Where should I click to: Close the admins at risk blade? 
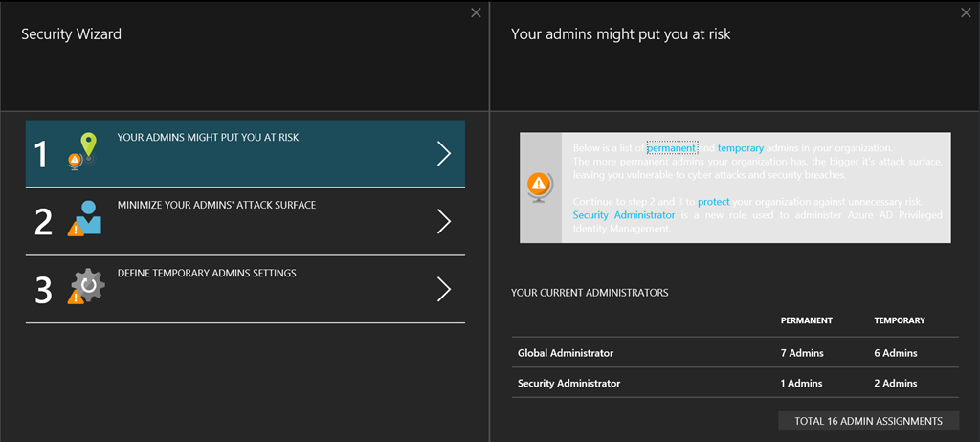coord(966,12)
